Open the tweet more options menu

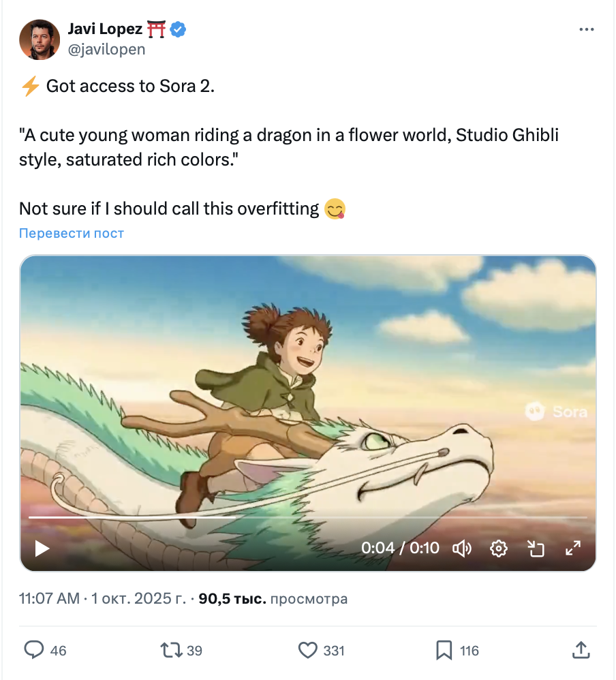[x=586, y=30]
